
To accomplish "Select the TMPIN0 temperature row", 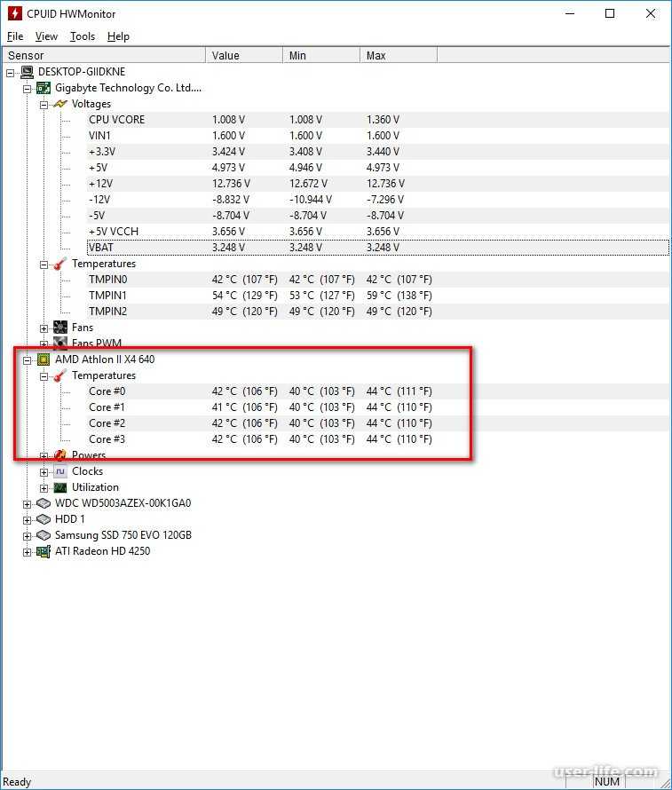I will [x=378, y=280].
